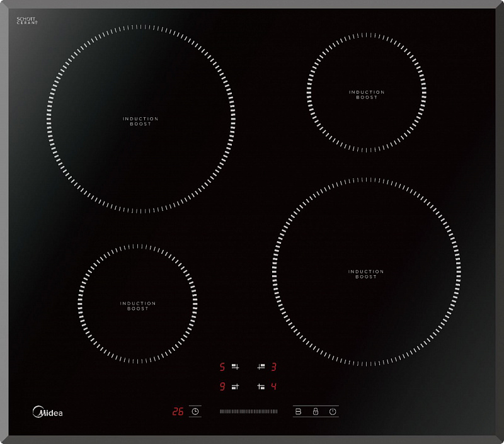504x444 pixels.
Task: Tap the Boost 'B' touch key
Action: point(298,411)
